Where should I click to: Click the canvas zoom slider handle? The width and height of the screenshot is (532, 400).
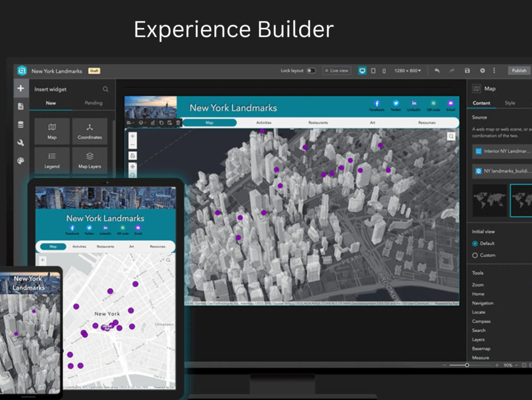tap(467, 365)
